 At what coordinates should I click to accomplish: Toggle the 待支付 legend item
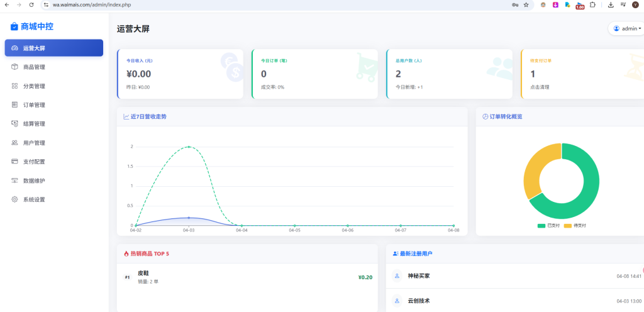574,225
